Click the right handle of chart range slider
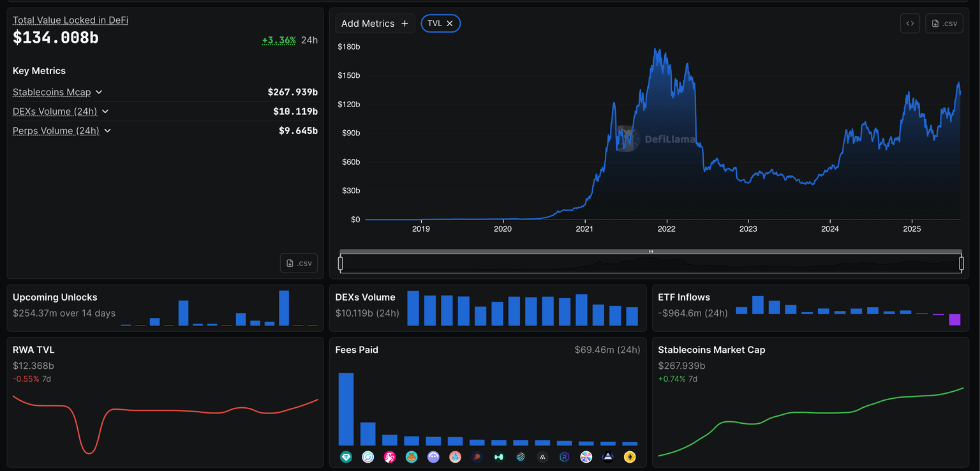The width and height of the screenshot is (980, 471). click(x=961, y=263)
